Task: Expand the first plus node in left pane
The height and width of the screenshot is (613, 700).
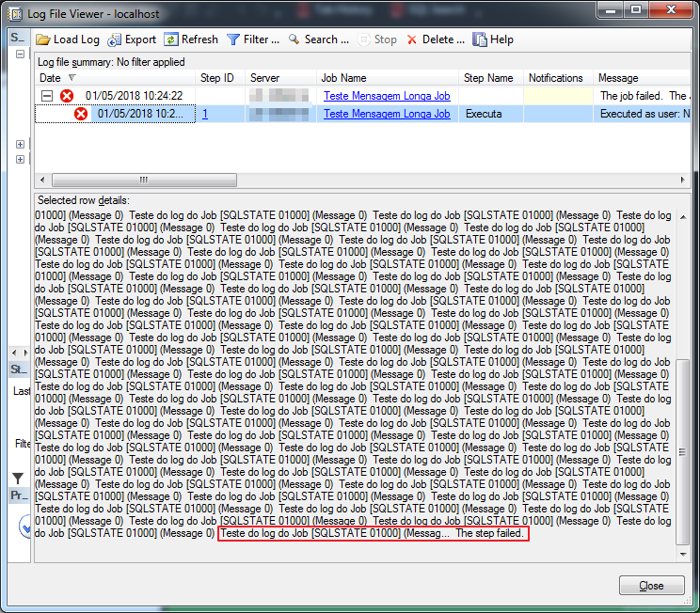Action: [20, 144]
